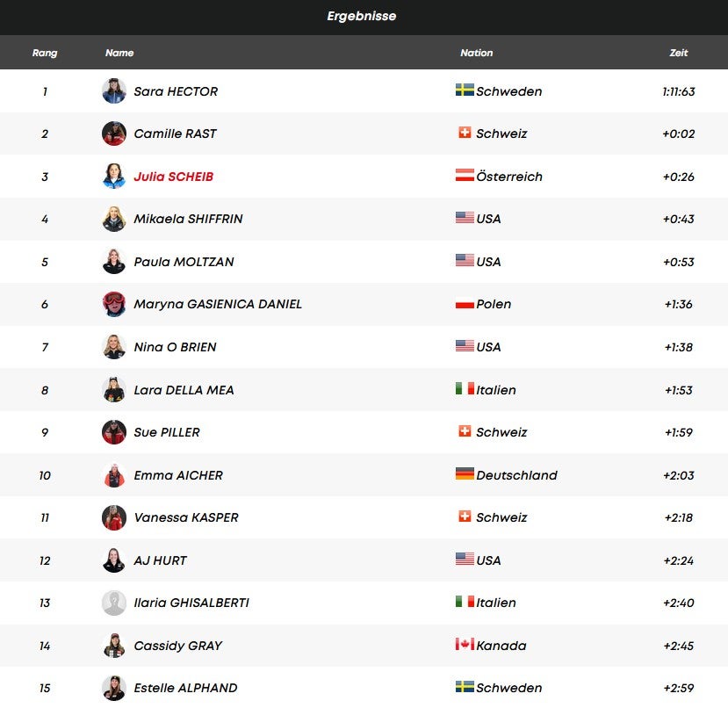Click the Swiss flag next to Camille Rast
Image resolution: width=728 pixels, height=708 pixels.
tap(465, 134)
